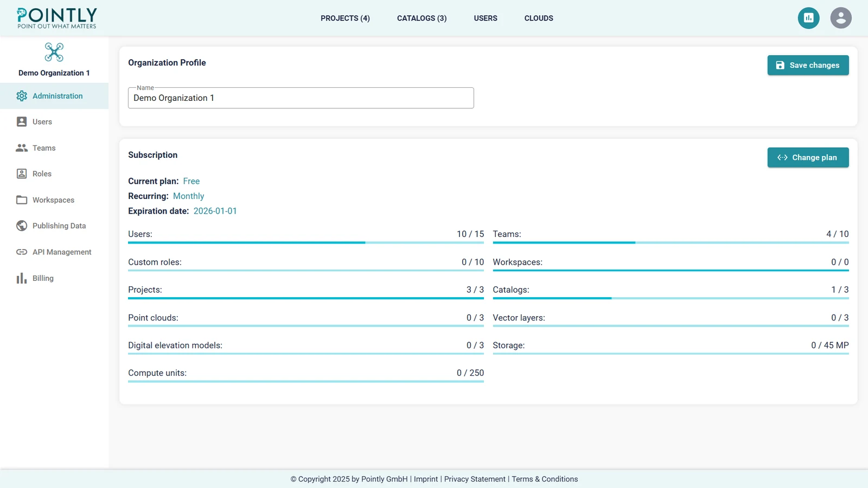This screenshot has width=868, height=488.
Task: Open Privacy Statement footer link
Action: (475, 479)
